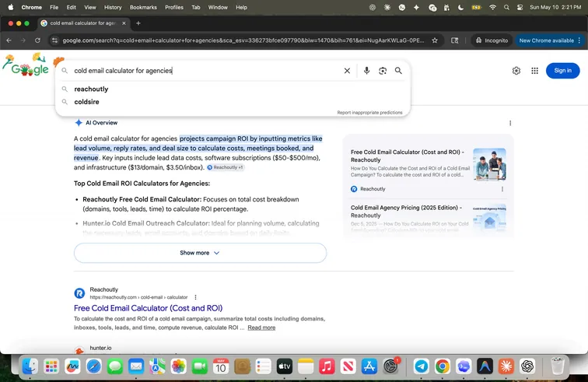This screenshot has height=382, width=588.
Task: Open the File menu
Action: click(54, 7)
